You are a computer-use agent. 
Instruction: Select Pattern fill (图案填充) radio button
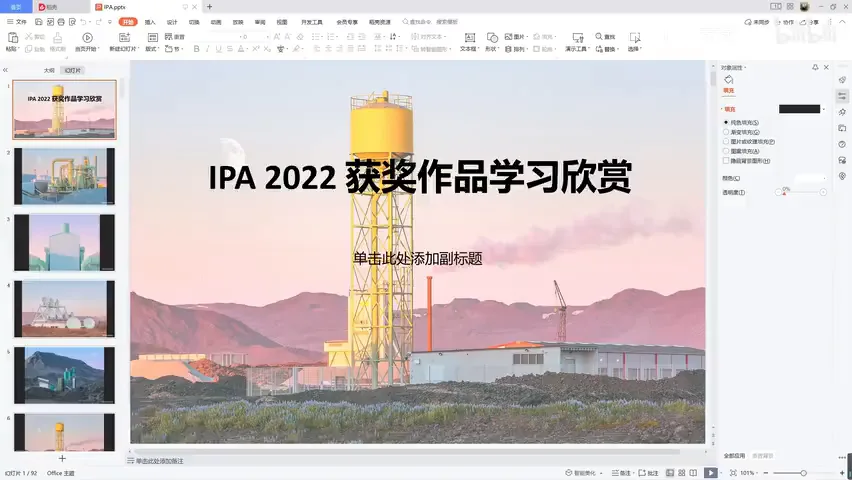pyautogui.click(x=726, y=151)
